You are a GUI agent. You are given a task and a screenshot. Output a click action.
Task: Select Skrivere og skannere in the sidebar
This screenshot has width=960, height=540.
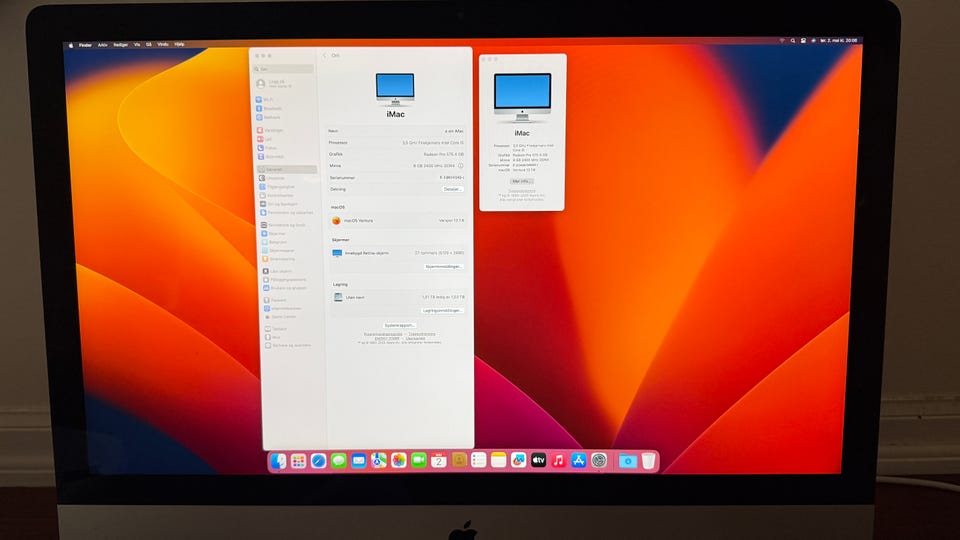click(x=288, y=345)
